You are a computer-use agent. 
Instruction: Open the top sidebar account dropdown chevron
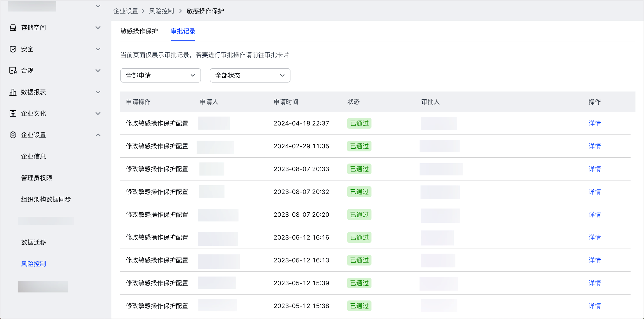point(98,6)
